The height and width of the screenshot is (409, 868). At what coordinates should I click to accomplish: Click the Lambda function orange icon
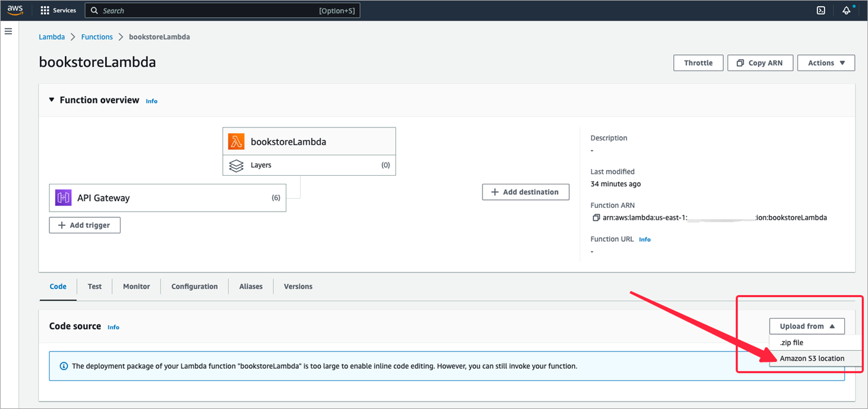(x=236, y=141)
